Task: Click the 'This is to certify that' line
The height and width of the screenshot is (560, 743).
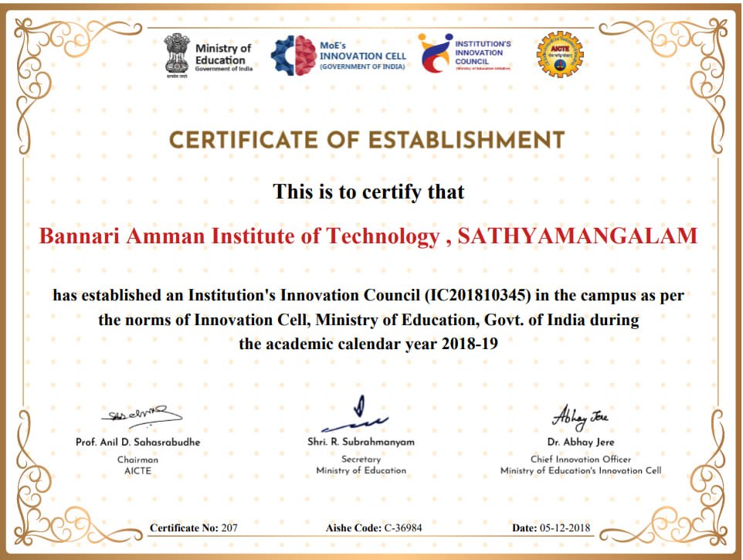Action: pos(368,192)
